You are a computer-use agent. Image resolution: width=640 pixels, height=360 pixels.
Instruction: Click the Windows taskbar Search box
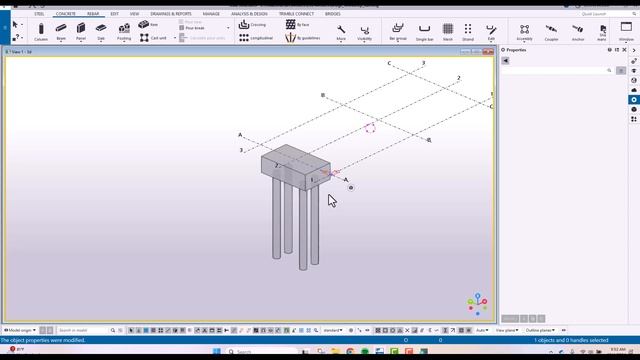point(261,351)
